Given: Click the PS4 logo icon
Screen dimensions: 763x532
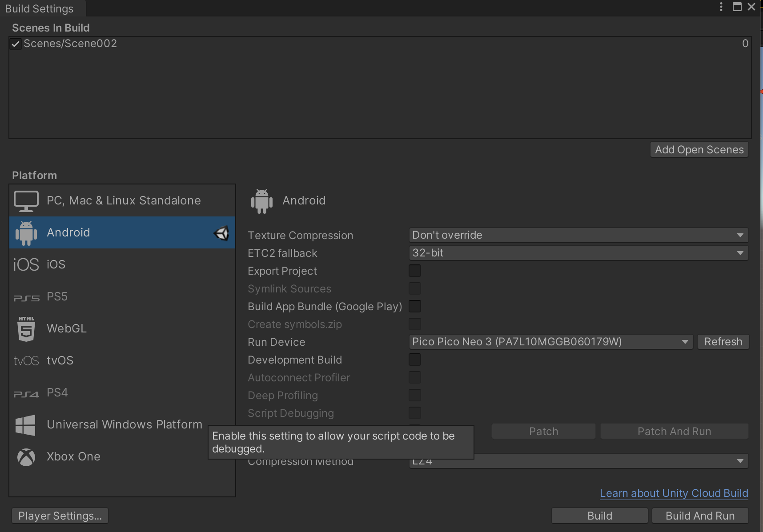Looking at the screenshot, I should [x=26, y=394].
